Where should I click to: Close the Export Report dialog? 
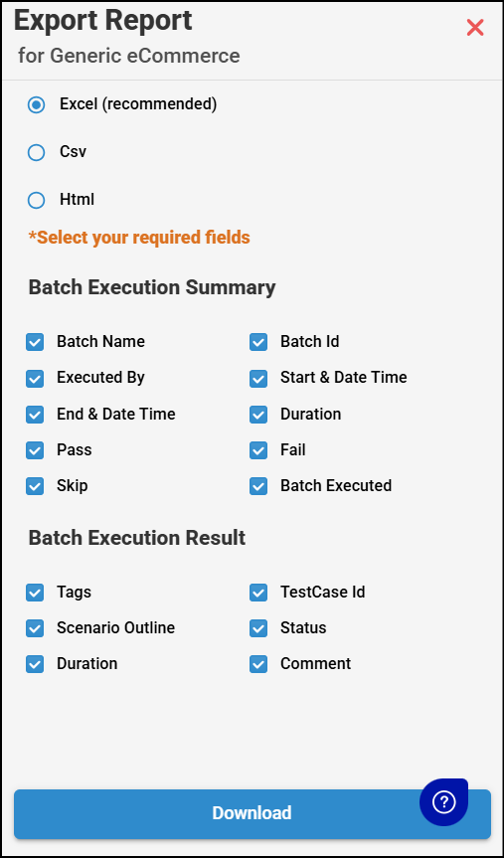click(x=475, y=28)
